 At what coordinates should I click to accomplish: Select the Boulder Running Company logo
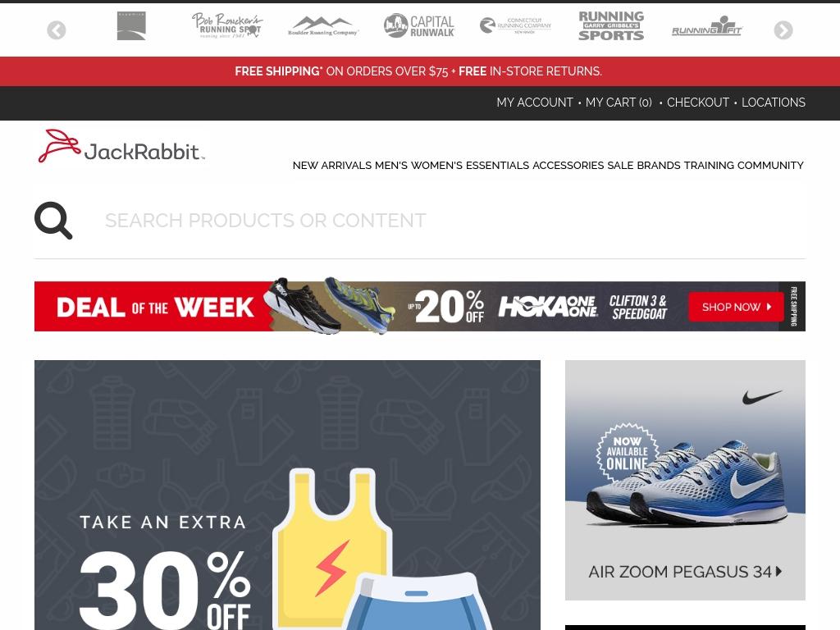tap(323, 25)
